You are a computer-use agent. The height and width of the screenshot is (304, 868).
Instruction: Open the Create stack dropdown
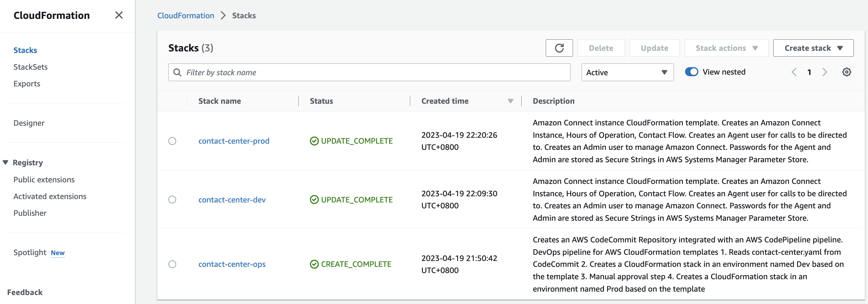813,48
